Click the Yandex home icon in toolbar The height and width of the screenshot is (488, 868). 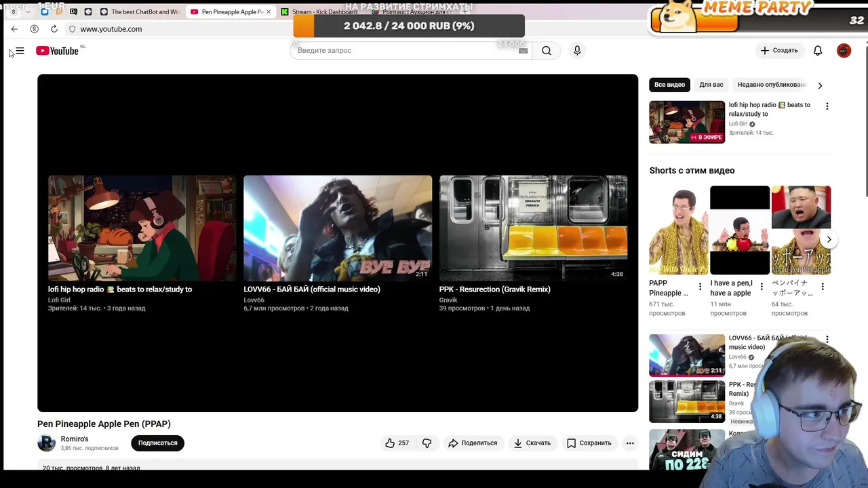tap(34, 29)
